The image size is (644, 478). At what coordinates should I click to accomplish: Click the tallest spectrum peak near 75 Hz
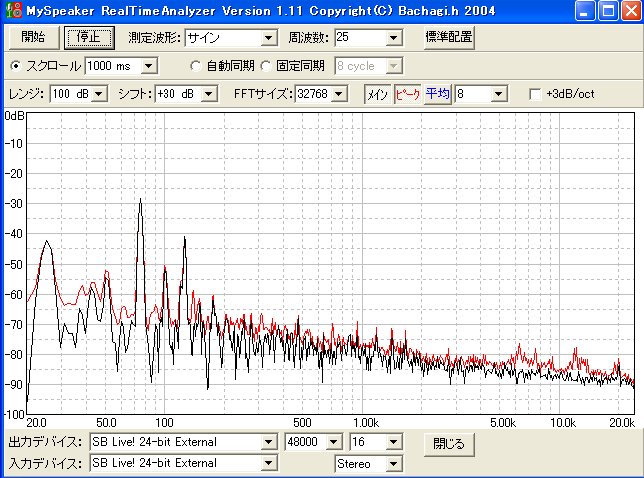pos(140,201)
